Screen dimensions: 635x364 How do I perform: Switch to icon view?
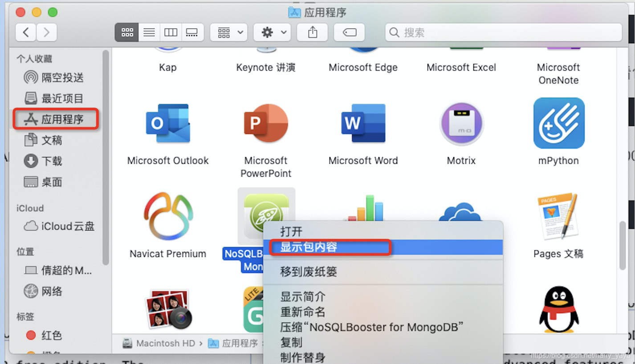pos(126,32)
